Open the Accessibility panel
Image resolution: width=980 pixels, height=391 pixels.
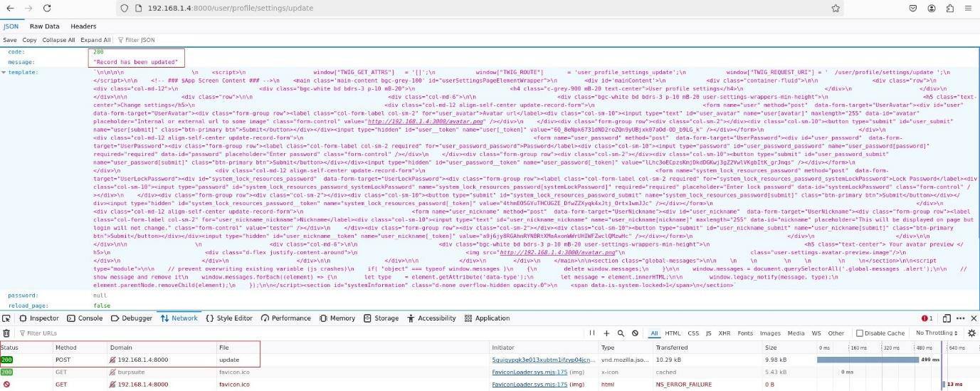[431, 318]
